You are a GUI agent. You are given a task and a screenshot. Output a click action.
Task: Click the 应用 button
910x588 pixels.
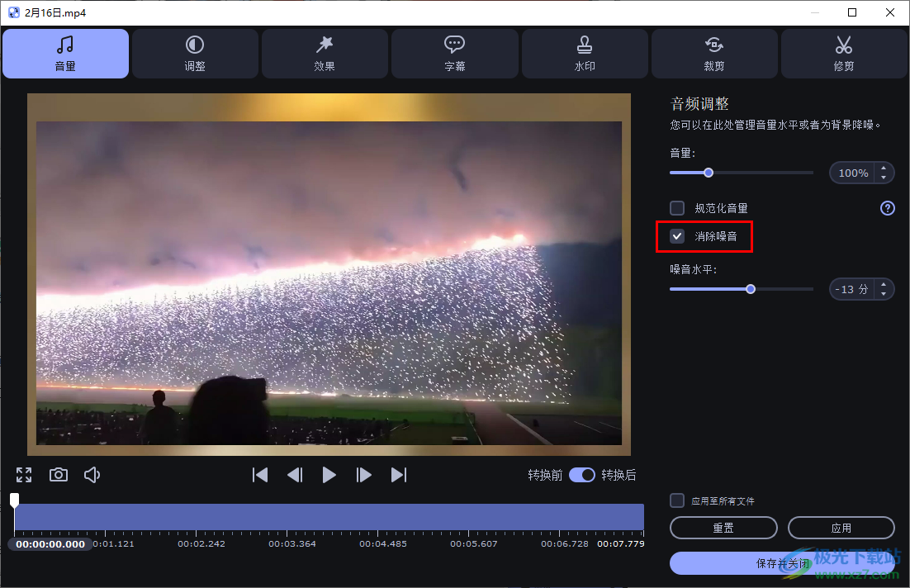click(841, 528)
